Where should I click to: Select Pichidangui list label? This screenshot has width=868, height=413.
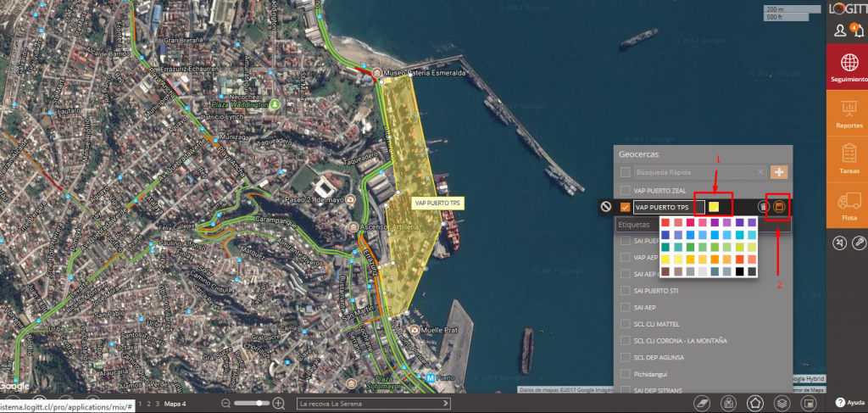[x=650, y=374]
